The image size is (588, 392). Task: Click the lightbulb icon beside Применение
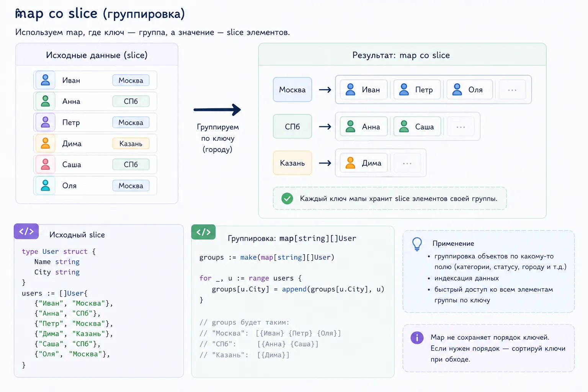417,244
